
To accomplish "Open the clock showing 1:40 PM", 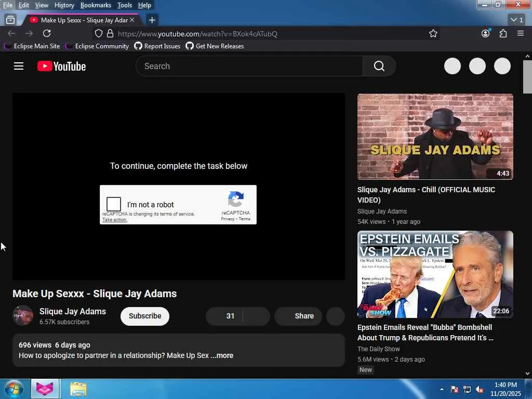I will pyautogui.click(x=506, y=389).
